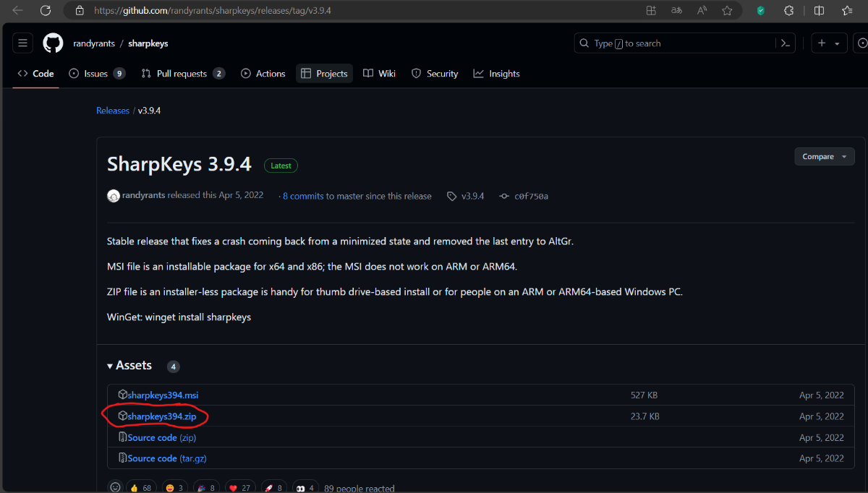Add a reaction with the smiley button
Viewport: 868px width, 493px height.
pyautogui.click(x=115, y=487)
